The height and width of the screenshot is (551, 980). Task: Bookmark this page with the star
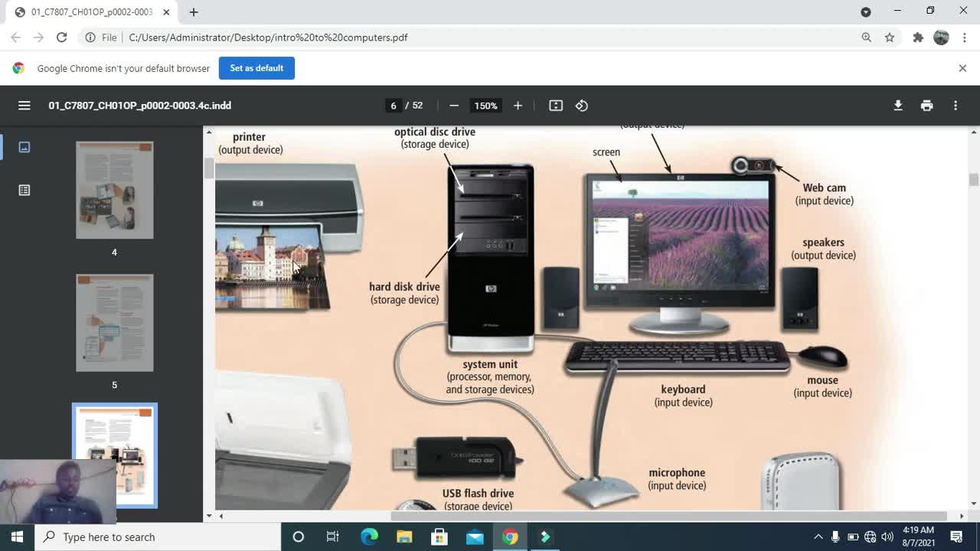890,37
